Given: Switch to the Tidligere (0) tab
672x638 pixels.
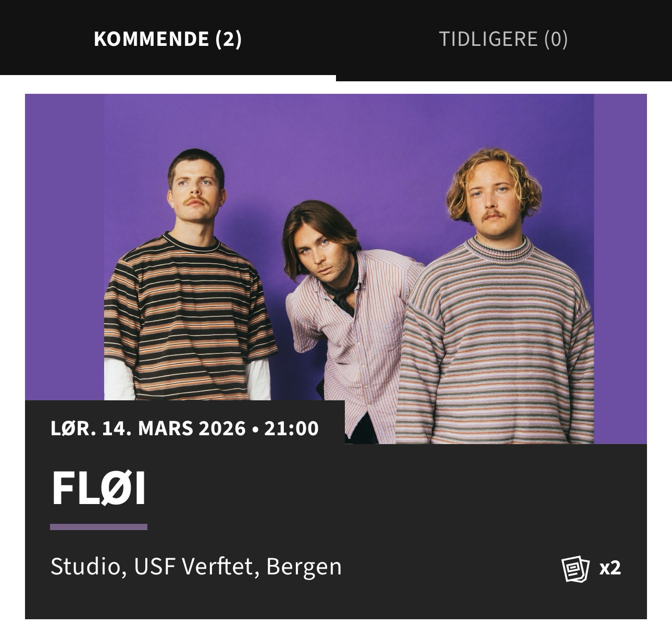Looking at the screenshot, I should [x=503, y=39].
